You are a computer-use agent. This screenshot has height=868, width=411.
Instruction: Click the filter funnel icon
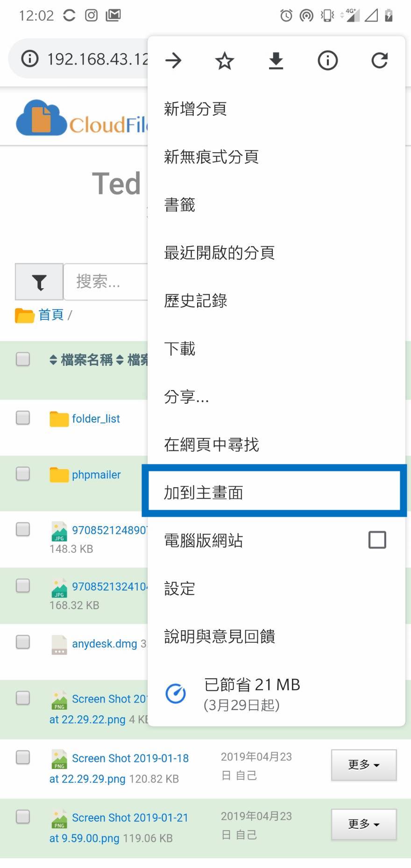[x=39, y=282]
